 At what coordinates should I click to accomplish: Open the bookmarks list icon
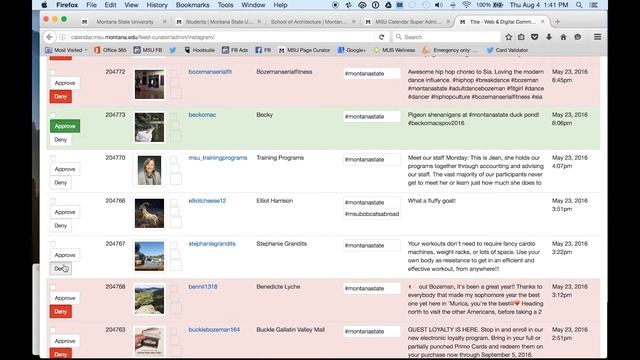[521, 37]
